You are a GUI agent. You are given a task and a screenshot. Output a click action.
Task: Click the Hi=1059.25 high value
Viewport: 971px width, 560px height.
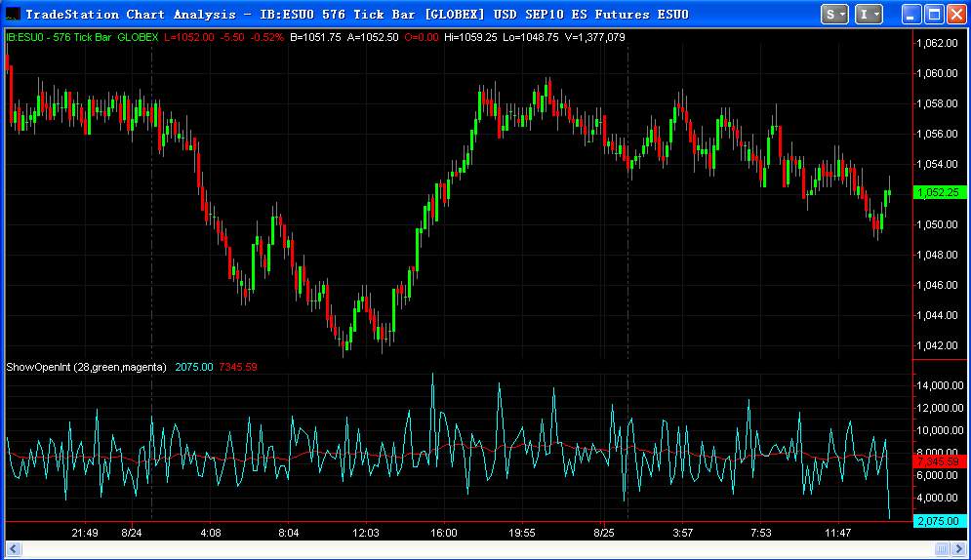[470, 37]
